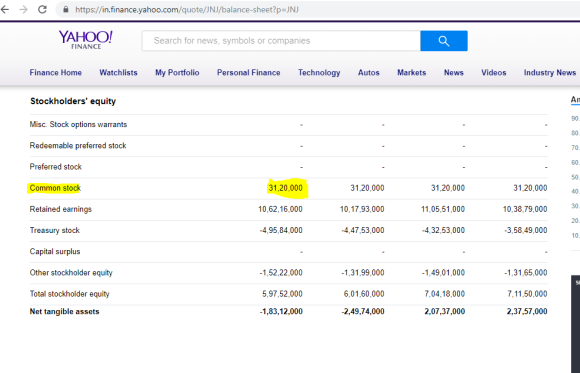Select Misc. Stock options warrants row label

coord(78,124)
